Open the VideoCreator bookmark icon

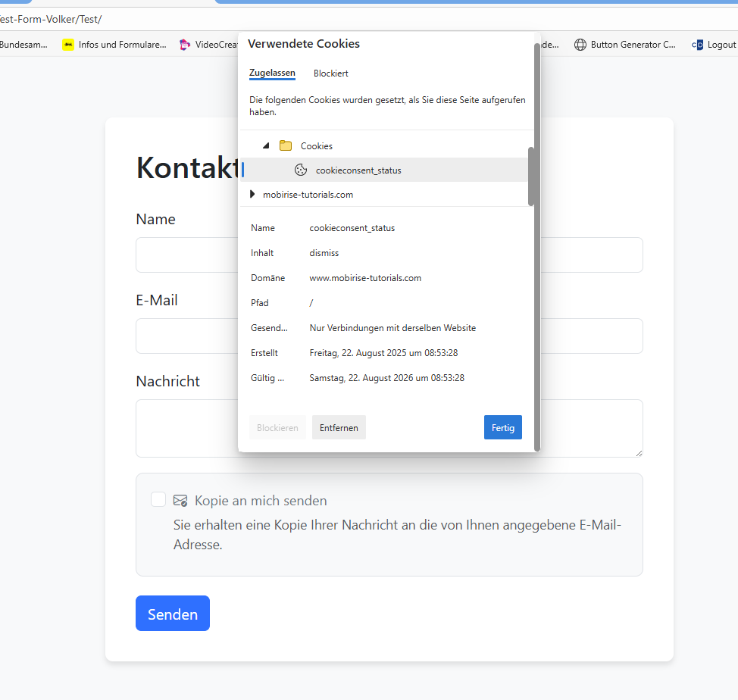(185, 45)
